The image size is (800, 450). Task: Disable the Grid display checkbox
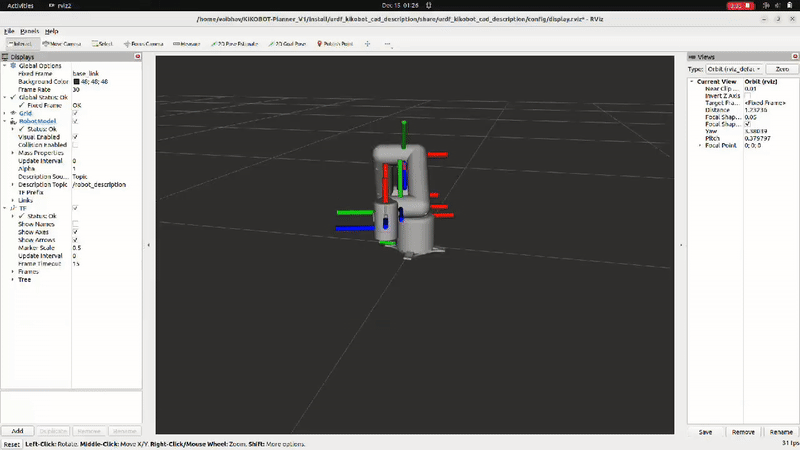tap(76, 113)
